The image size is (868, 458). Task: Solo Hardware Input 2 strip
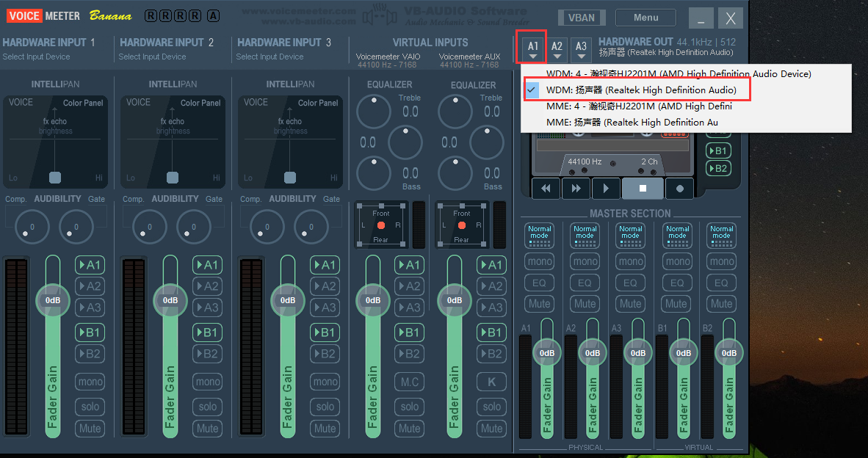point(208,407)
